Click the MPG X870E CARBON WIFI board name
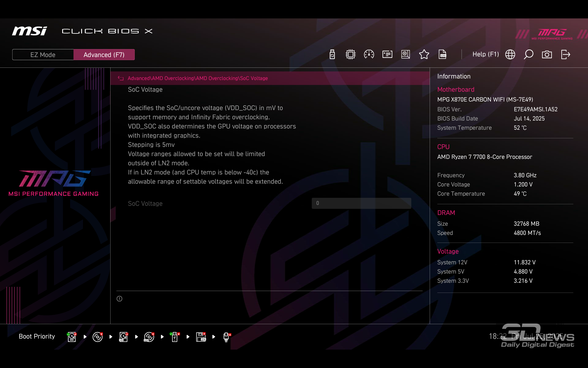 click(x=485, y=100)
